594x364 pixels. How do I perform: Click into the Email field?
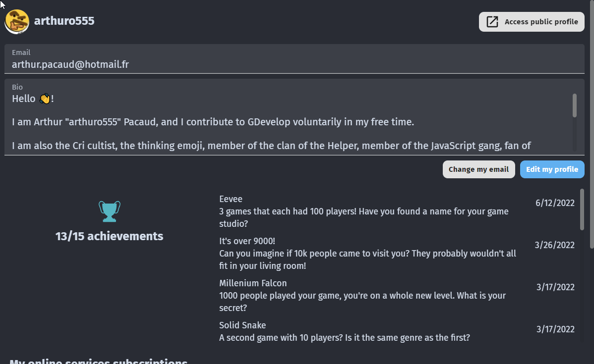294,64
